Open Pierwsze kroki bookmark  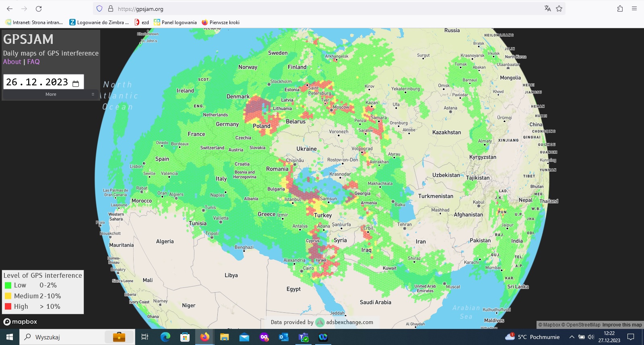point(221,23)
